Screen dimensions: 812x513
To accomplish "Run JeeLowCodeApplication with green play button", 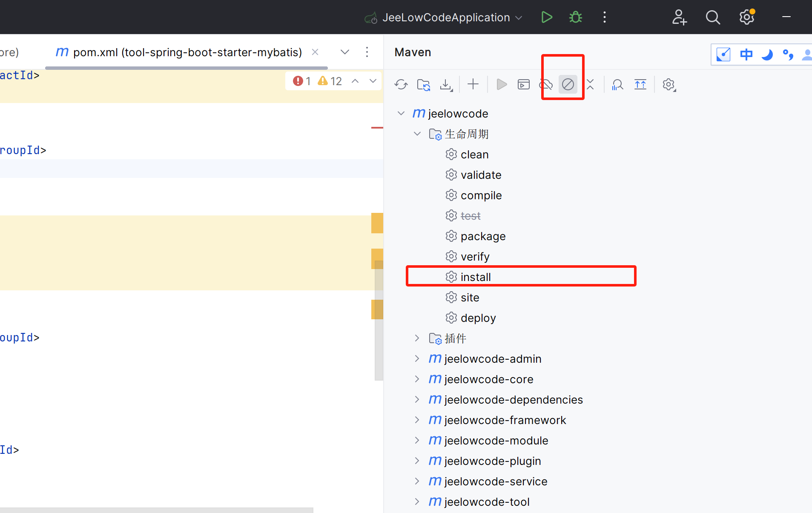I will (x=547, y=17).
